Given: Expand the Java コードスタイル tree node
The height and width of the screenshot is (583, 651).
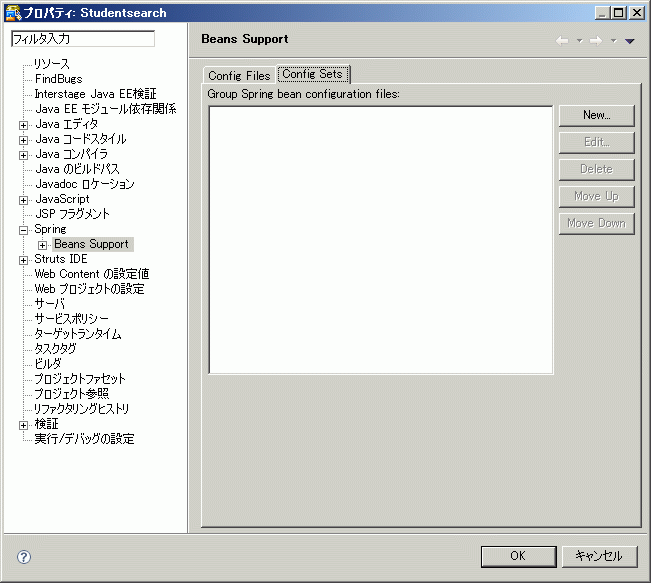Looking at the screenshot, I should pyautogui.click(x=24, y=140).
